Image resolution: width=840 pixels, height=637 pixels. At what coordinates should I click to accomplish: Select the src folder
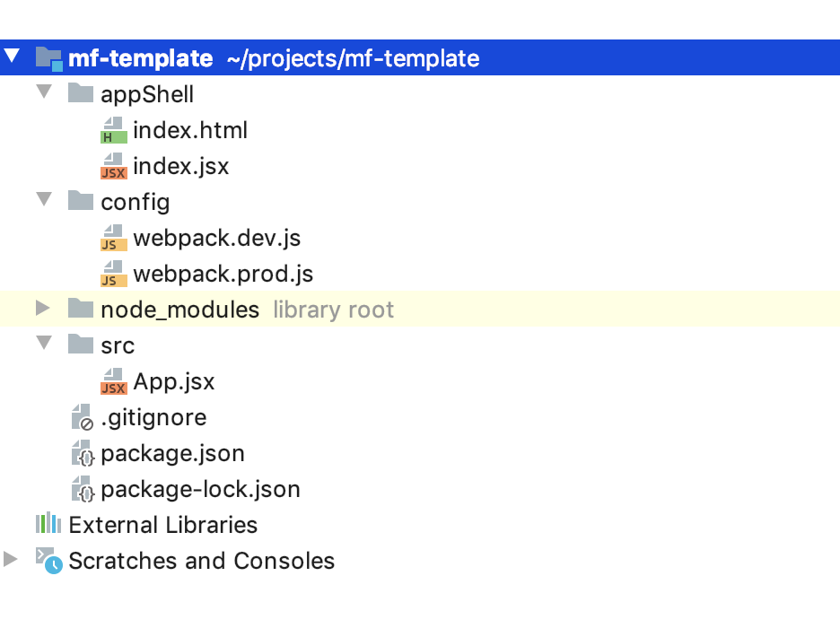tap(118, 345)
